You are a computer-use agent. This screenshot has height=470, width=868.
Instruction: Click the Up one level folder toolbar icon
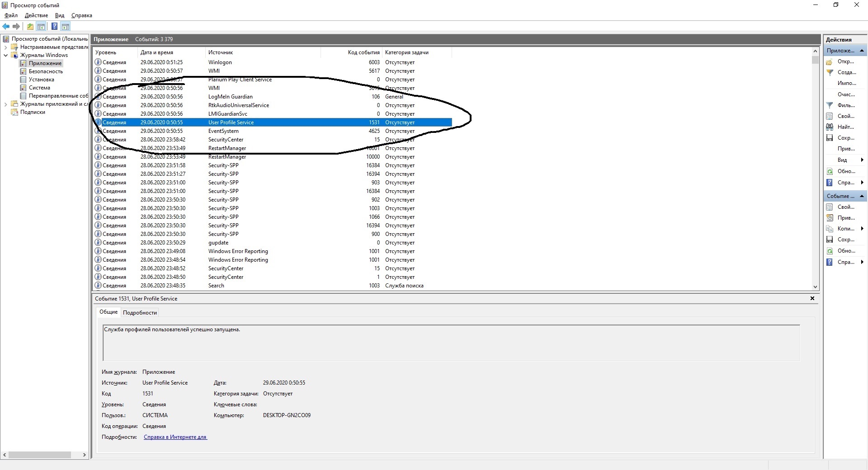(x=30, y=26)
